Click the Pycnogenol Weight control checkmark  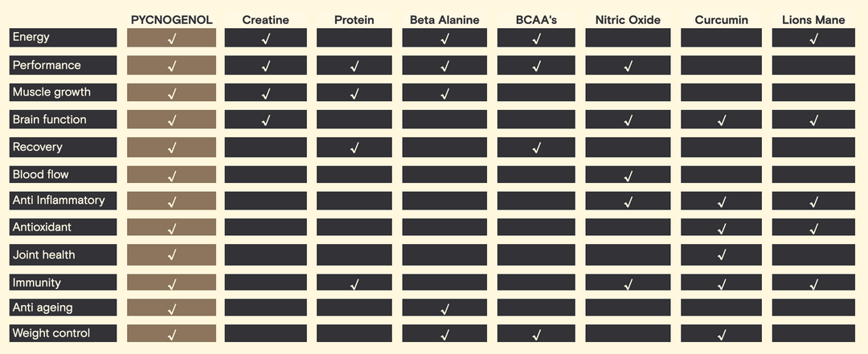172,335
